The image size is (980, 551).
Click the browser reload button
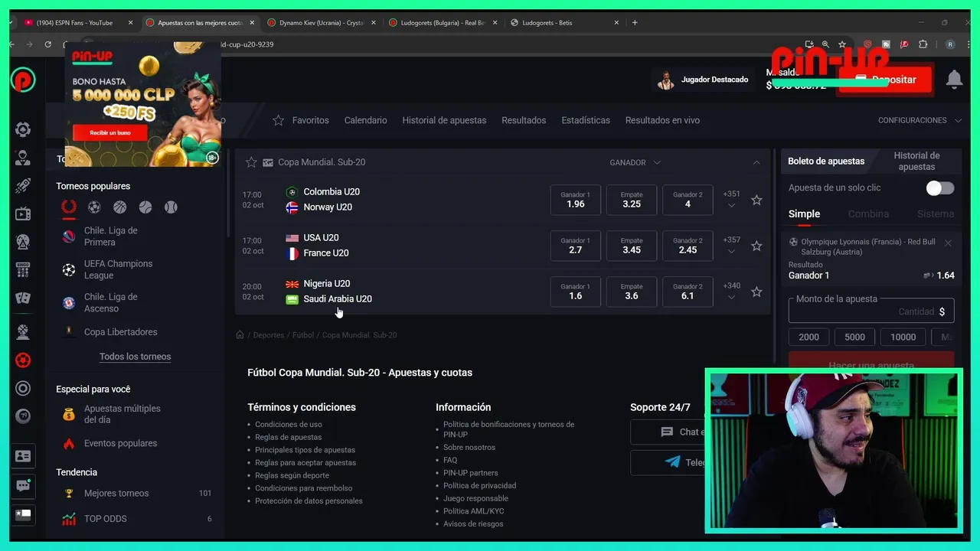pos(47,44)
